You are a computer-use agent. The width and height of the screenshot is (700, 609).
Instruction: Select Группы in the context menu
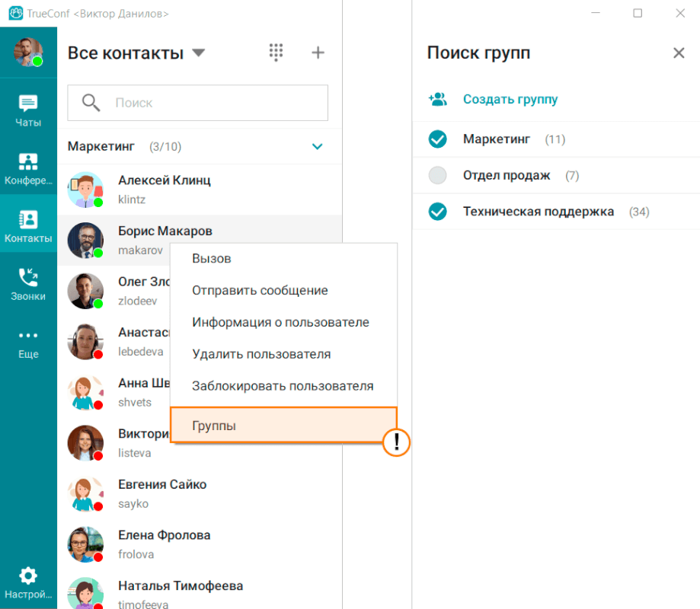[x=283, y=426]
